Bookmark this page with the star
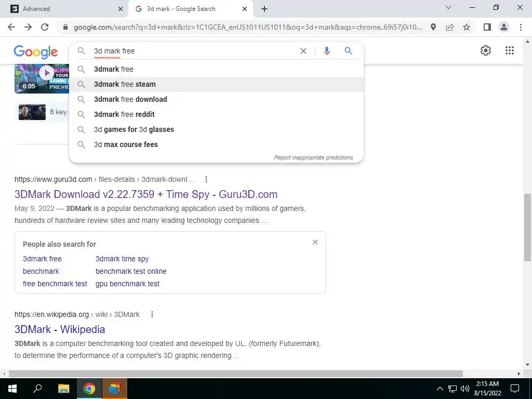Image resolution: width=532 pixels, height=399 pixels. coord(467,27)
